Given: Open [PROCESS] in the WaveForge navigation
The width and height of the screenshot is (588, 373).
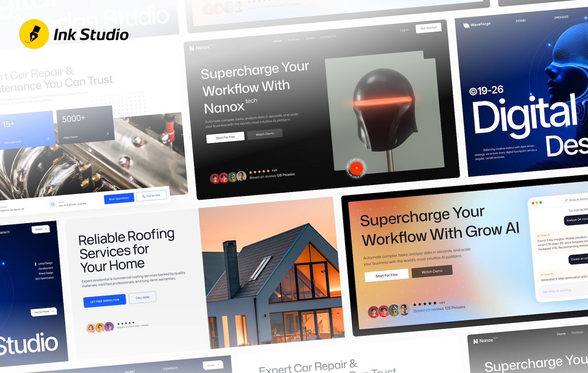Looking at the screenshot, I should point(561,17).
